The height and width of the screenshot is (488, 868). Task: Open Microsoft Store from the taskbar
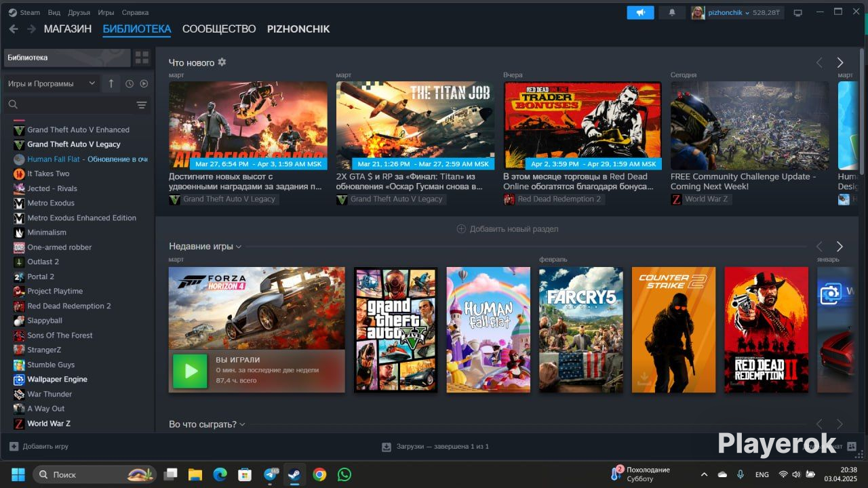[x=245, y=474]
